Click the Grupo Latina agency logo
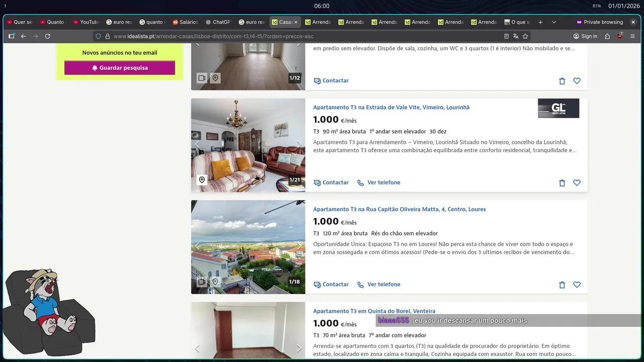644x362 pixels. pos(558,108)
